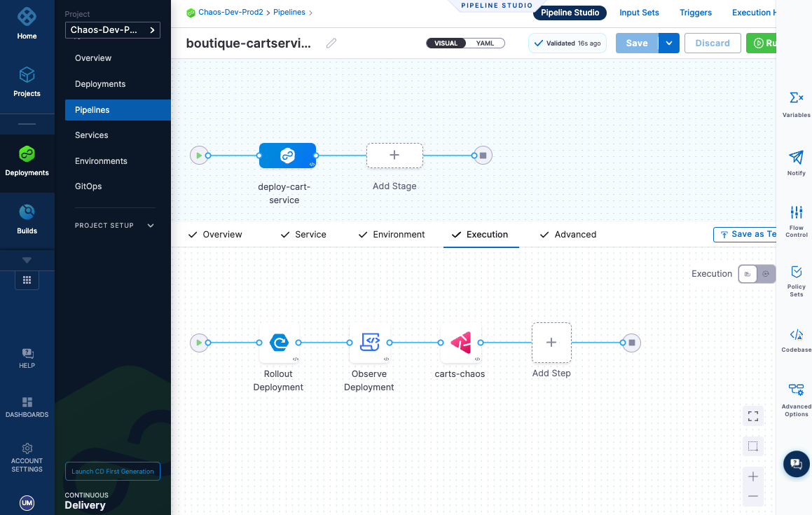Open the Rollout Deployment step
Image resolution: width=812 pixels, height=515 pixels.
tap(279, 343)
